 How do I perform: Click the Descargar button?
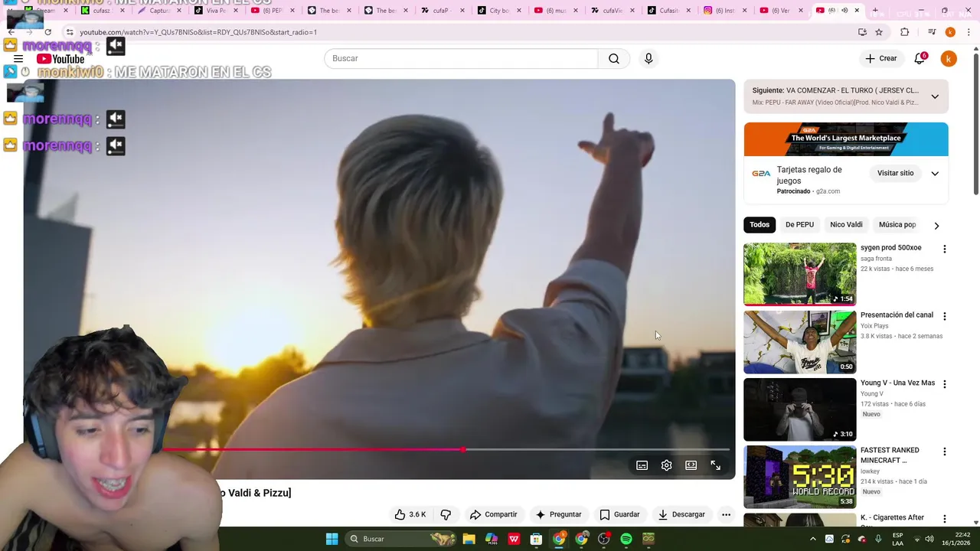click(681, 514)
